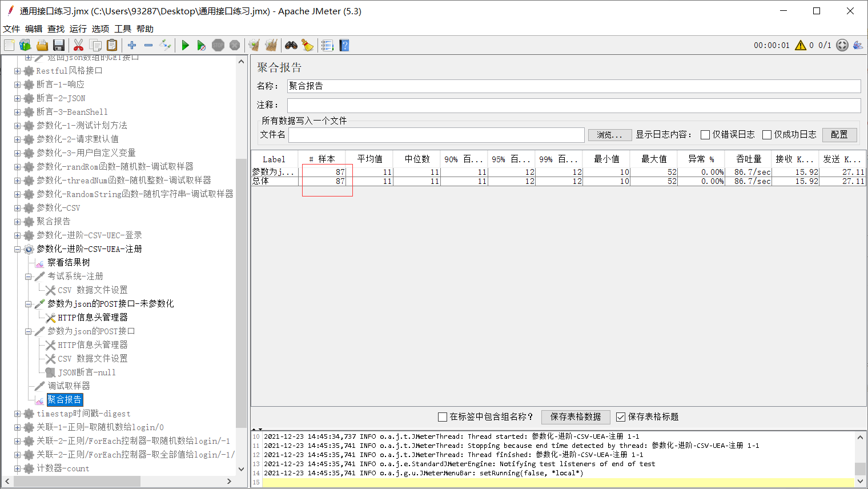Click the Start no pauses icon
This screenshot has height=489, width=868.
click(201, 45)
